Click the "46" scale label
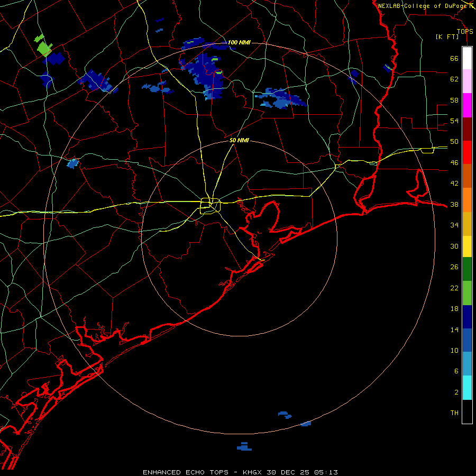476x476 pixels. (x=454, y=163)
